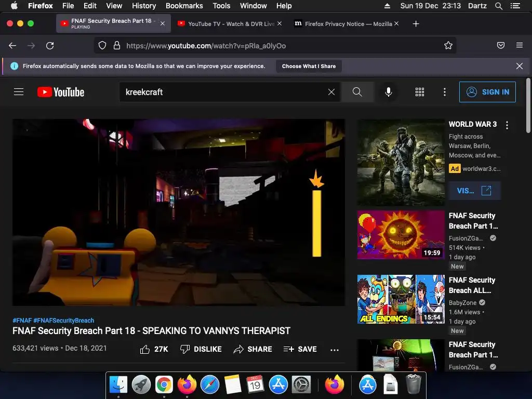This screenshot has width=532, height=399.
Task: Bookmark this page with the star
Action: (x=448, y=46)
